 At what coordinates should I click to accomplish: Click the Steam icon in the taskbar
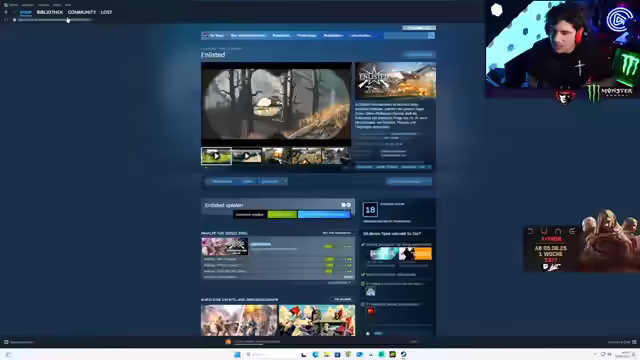click(x=403, y=354)
